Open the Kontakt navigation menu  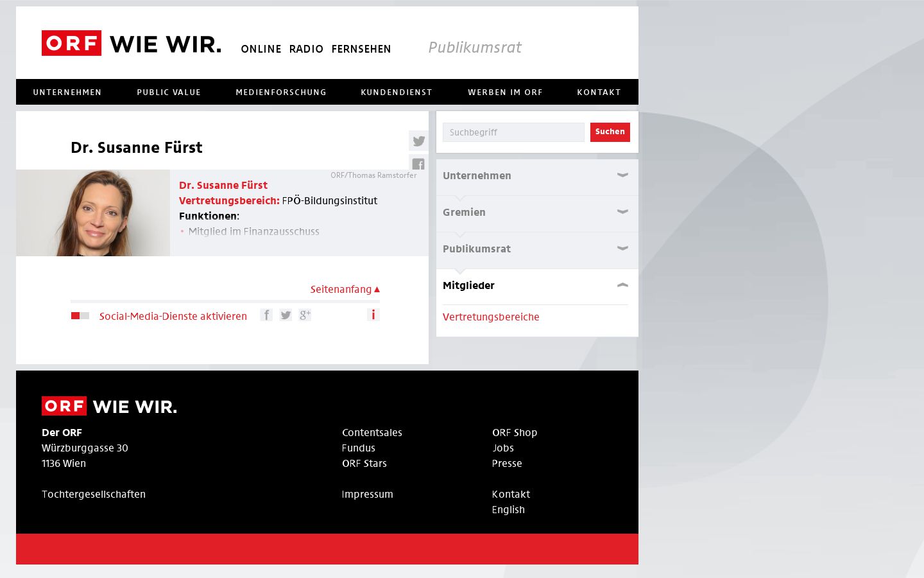click(x=599, y=92)
